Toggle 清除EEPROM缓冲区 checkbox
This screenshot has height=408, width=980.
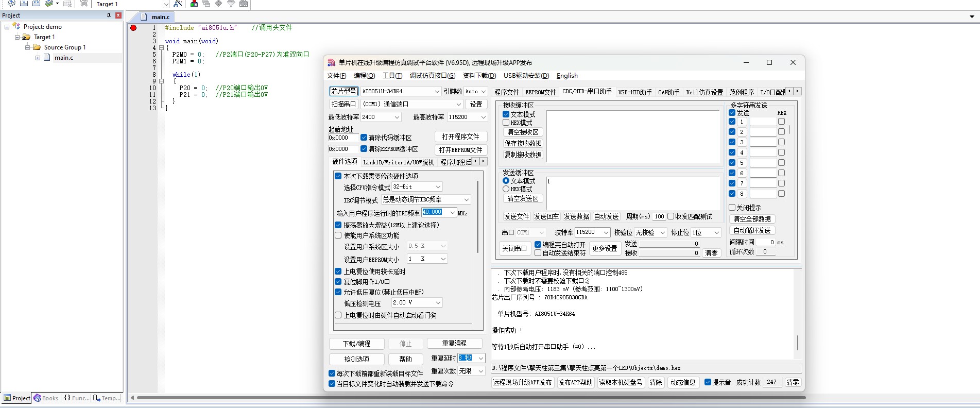coord(364,149)
